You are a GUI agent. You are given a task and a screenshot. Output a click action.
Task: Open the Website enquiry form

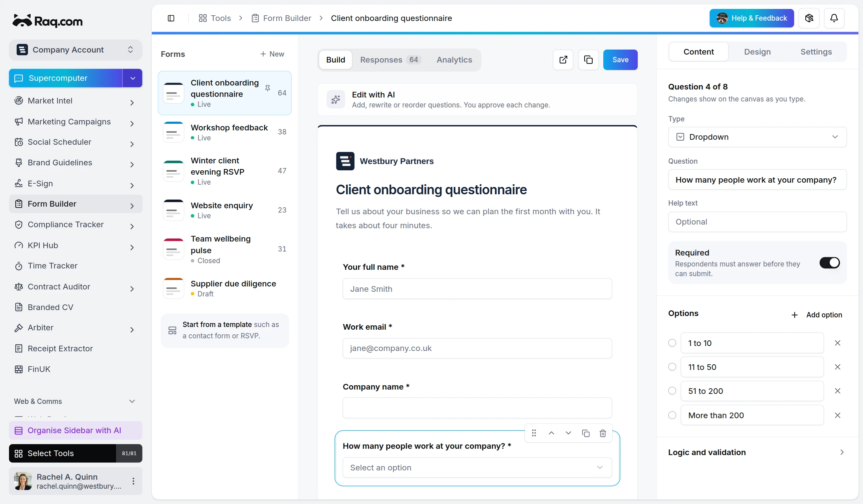pyautogui.click(x=225, y=210)
